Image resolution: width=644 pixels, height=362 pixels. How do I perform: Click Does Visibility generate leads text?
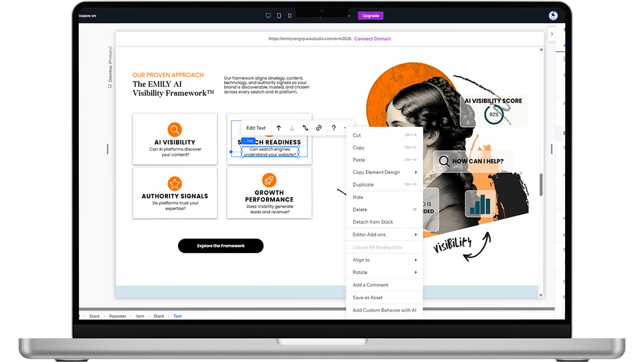[x=269, y=210]
